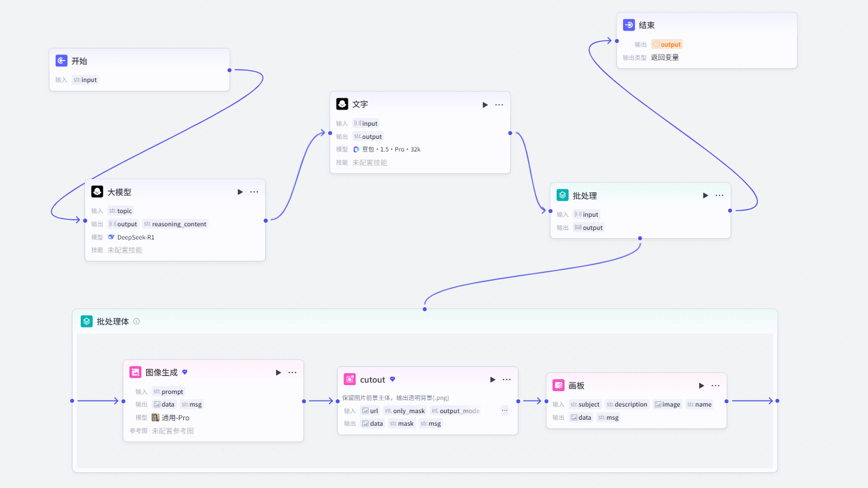Run the cutout node with play icon
Screen dimensions: 868x488
coord(493,380)
